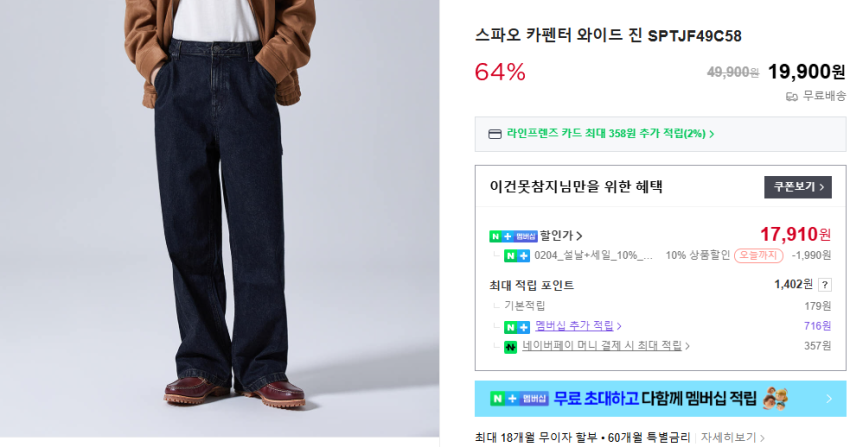Click the question mark help icon by 1,402원
This screenshot has width=850, height=447.
[x=825, y=285]
